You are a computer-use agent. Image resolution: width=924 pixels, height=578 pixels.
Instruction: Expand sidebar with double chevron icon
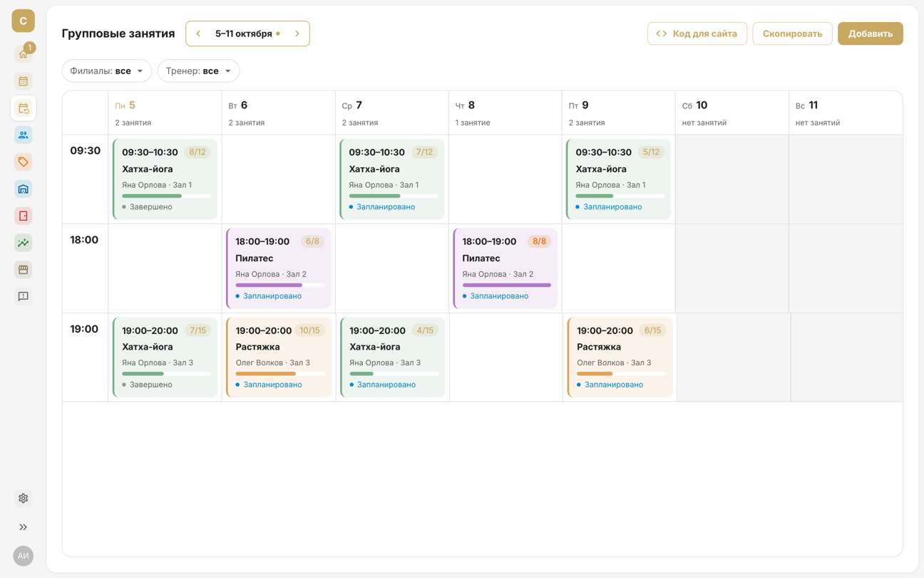pyautogui.click(x=24, y=527)
